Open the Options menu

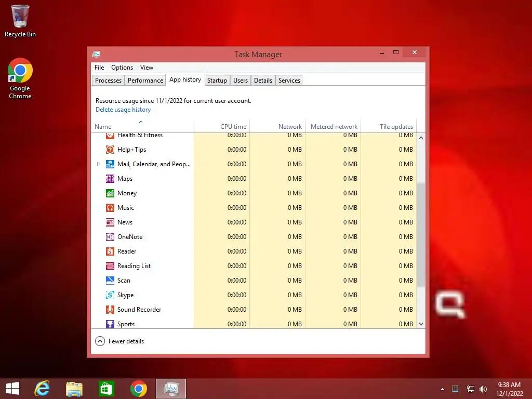[122, 68]
